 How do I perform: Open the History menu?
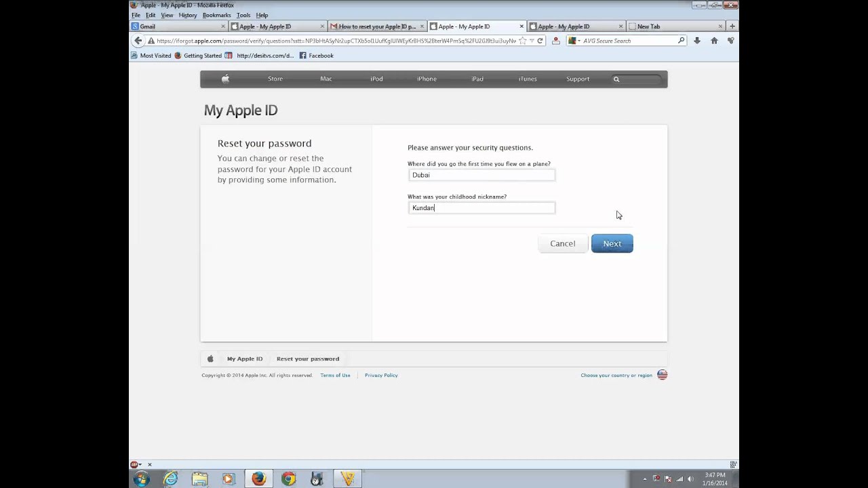(188, 15)
